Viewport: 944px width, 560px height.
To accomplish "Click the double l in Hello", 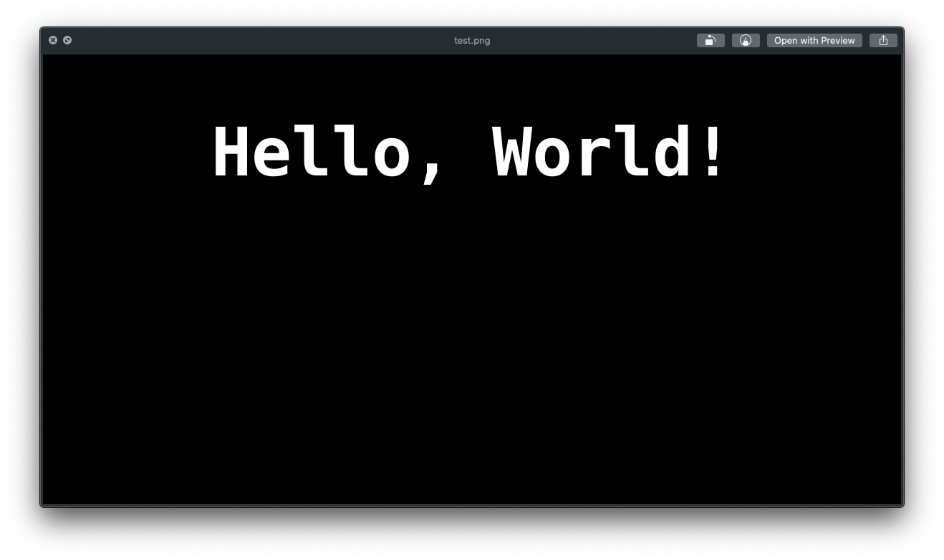I will [x=332, y=153].
